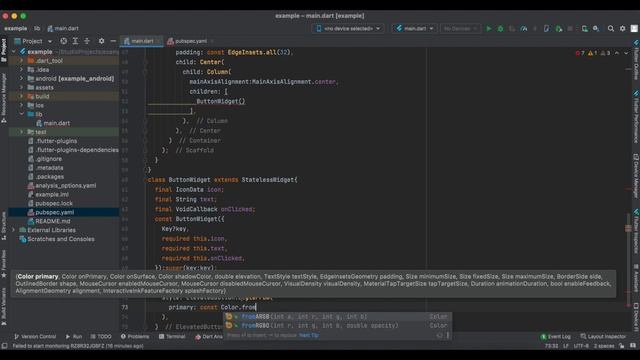
Task: Open the Device Manager toolbar icon
Action: tap(584, 29)
